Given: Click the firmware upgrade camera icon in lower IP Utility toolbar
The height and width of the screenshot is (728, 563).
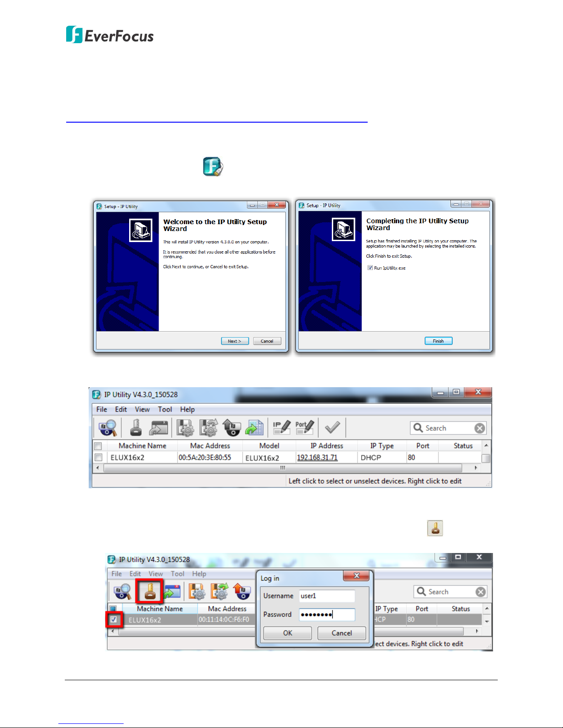Looking at the screenshot, I should coord(242,592).
